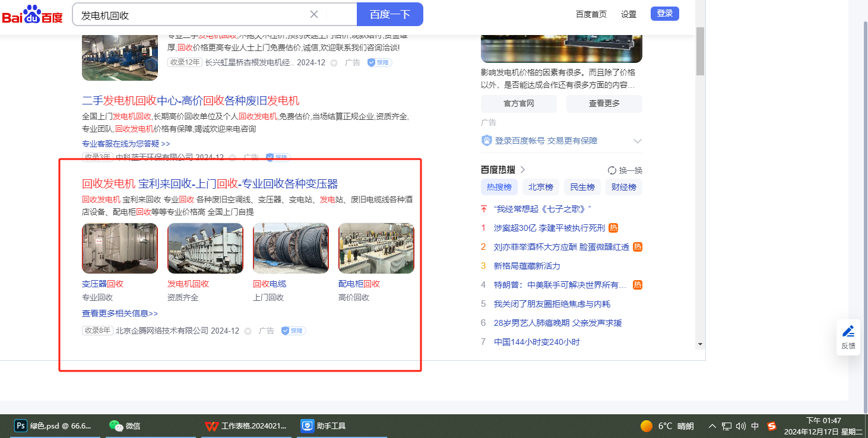This screenshot has width=868, height=438.
Task: Open the generator photo beside 收录12年 result
Action: click(120, 57)
